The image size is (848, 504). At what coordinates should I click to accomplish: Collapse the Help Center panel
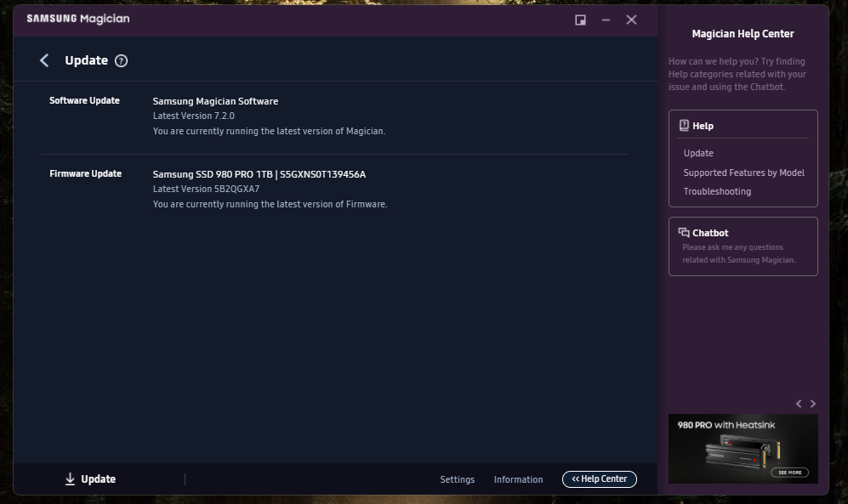[x=600, y=479]
